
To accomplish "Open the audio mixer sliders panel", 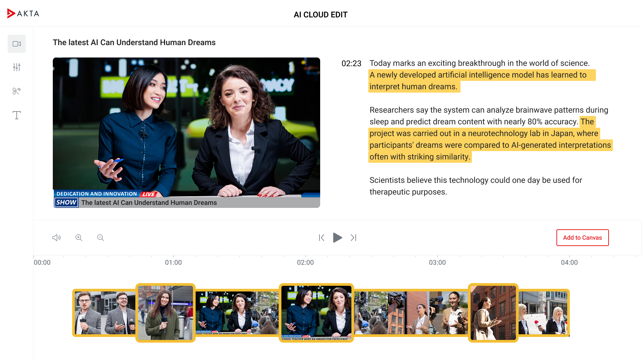I will pos(17,67).
